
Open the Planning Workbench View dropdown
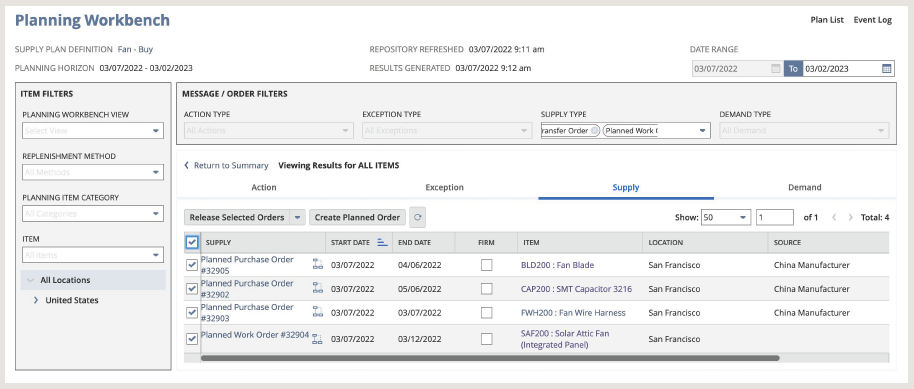coord(93,131)
